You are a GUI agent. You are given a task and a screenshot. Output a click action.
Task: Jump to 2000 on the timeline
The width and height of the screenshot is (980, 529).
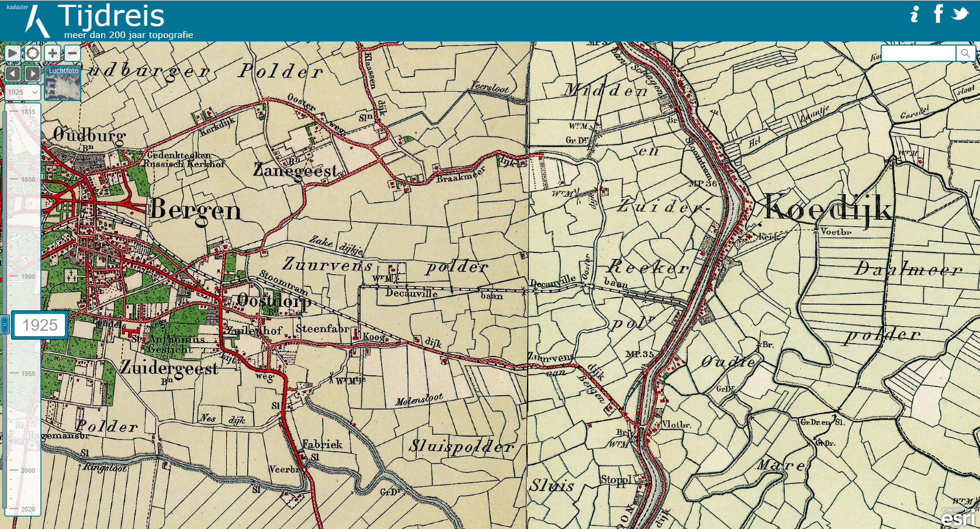[x=27, y=471]
